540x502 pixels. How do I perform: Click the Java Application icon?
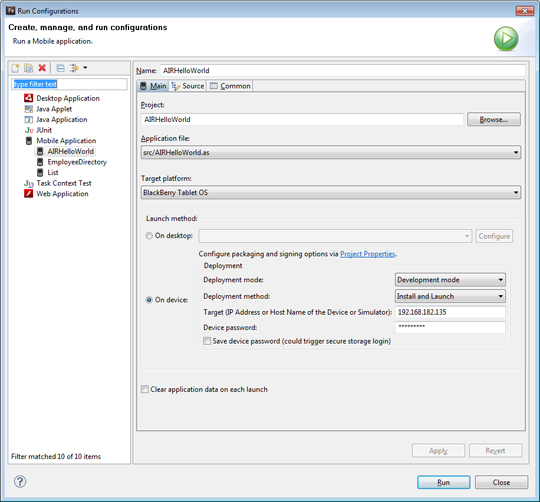coord(29,119)
